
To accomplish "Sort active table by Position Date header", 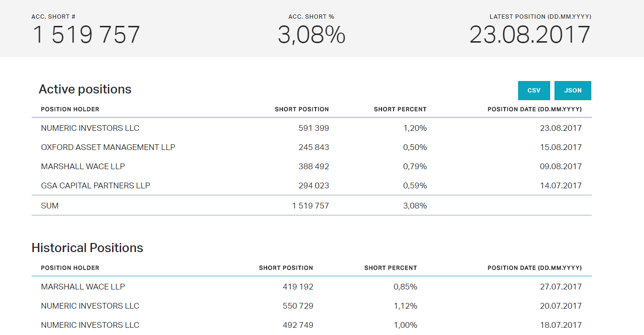I will coord(534,109).
